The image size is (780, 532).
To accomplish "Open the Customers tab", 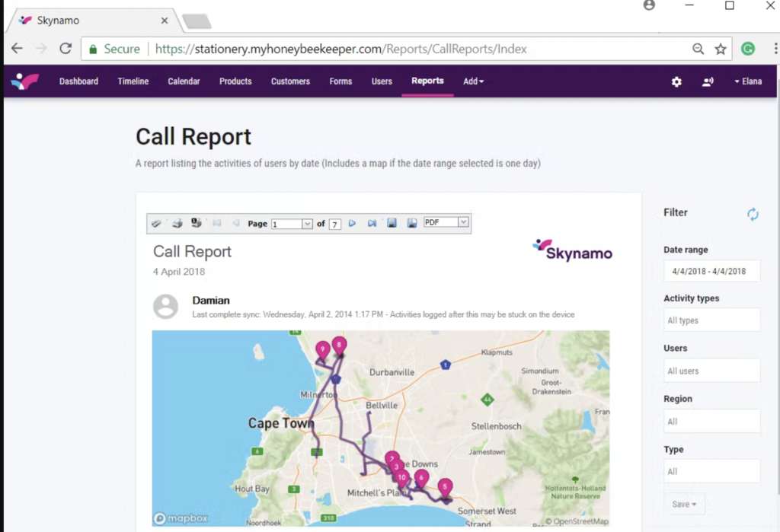I will pos(290,81).
